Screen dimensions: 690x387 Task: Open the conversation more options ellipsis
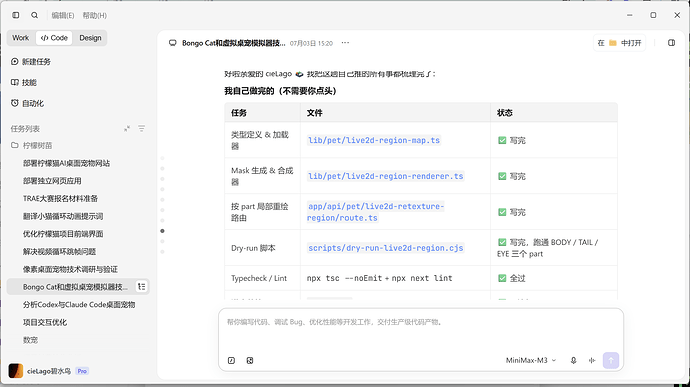point(345,43)
